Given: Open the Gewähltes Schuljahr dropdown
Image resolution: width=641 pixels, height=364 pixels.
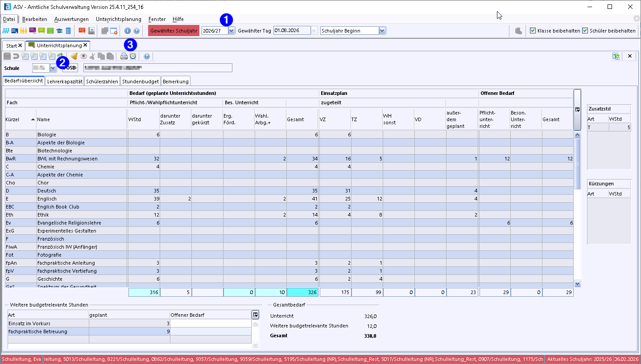Looking at the screenshot, I should (x=232, y=31).
